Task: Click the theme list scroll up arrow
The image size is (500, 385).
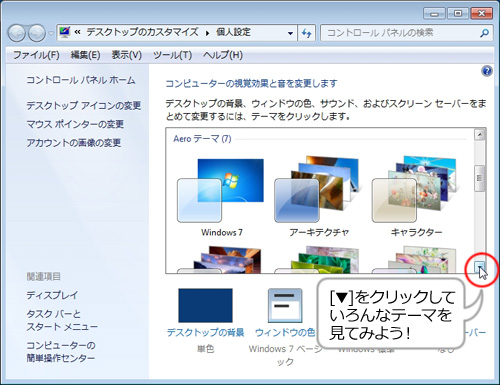Action: (480, 135)
